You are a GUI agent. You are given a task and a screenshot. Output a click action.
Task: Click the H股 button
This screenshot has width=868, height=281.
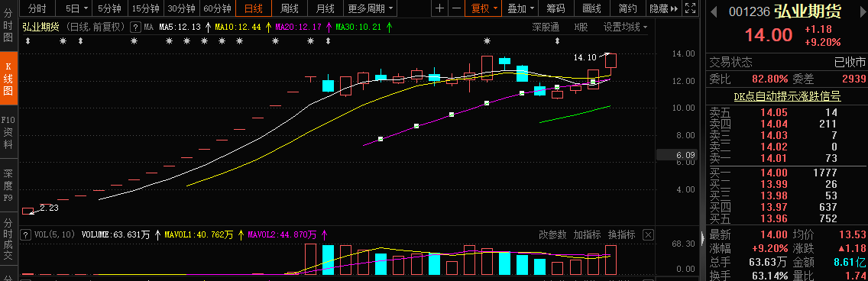tap(581, 27)
